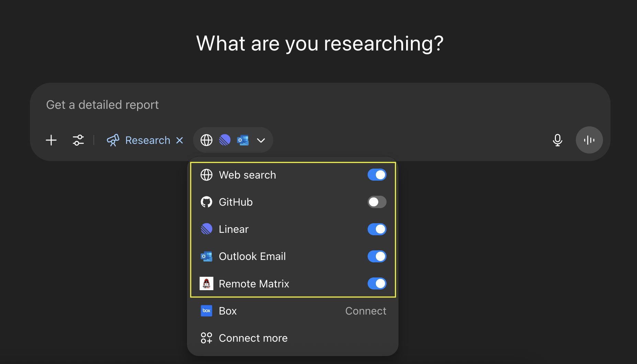The width and height of the screenshot is (637, 364).
Task: Click the Outlook icon in sources pill
Action: click(243, 140)
